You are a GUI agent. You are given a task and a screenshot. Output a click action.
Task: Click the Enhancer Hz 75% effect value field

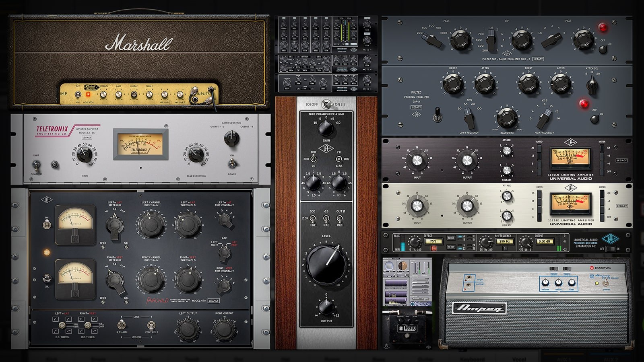tap(433, 241)
